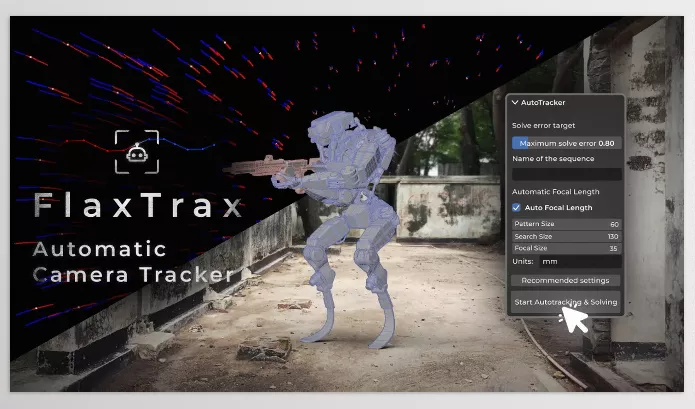This screenshot has width=695, height=409.
Task: Click the Units mm field
Action: click(580, 261)
